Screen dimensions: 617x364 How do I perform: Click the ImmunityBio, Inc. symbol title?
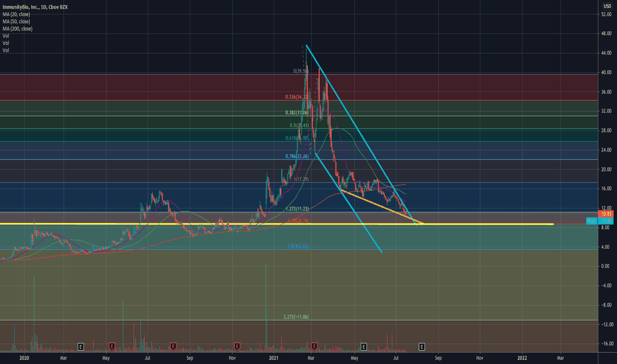click(35, 7)
